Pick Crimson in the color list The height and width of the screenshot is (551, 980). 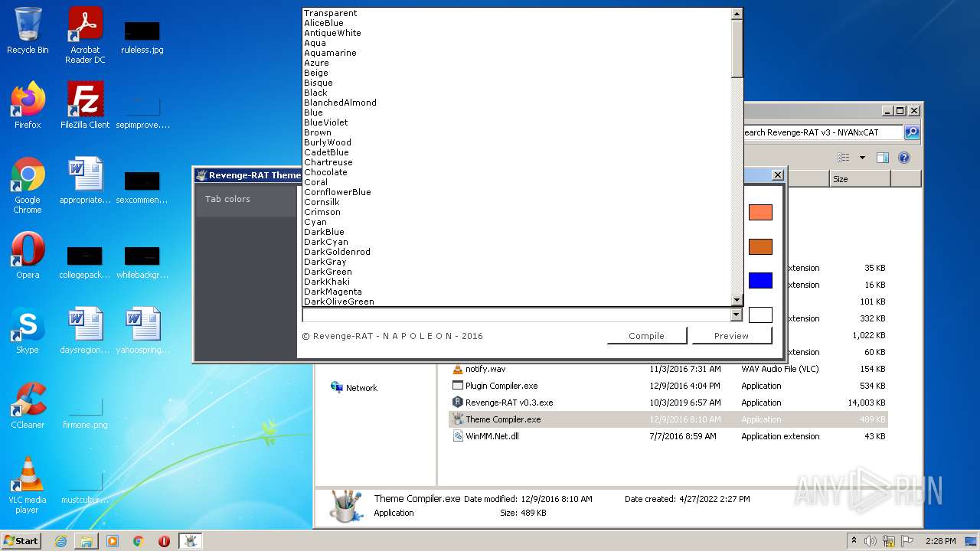coord(517,212)
